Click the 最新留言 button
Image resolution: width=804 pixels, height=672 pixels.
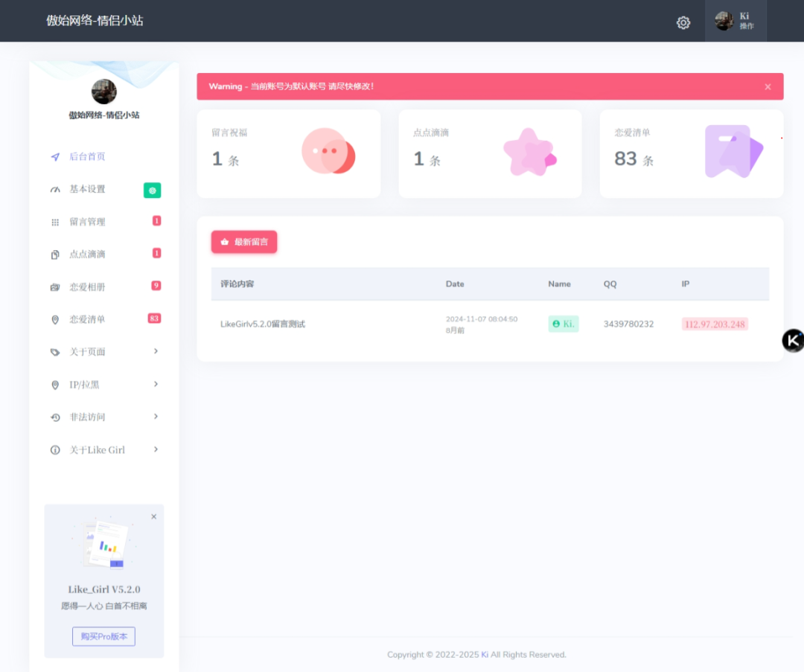tap(244, 242)
